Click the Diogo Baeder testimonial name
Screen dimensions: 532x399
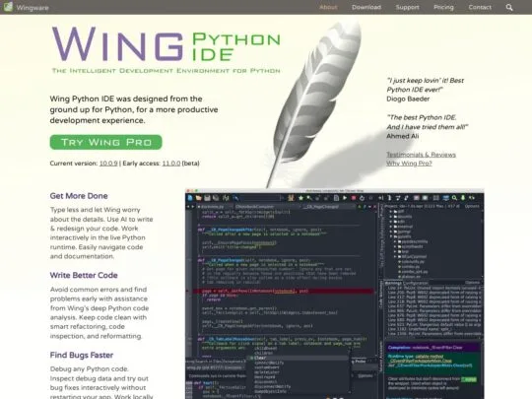(x=408, y=99)
